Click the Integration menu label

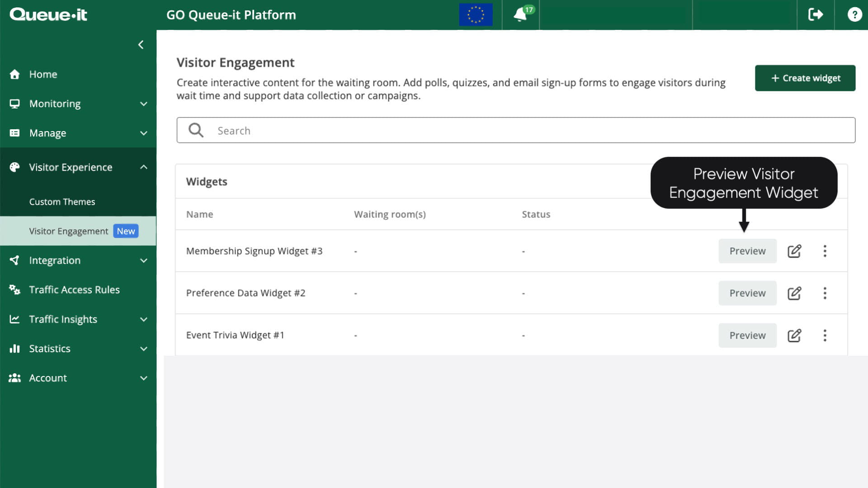click(55, 260)
